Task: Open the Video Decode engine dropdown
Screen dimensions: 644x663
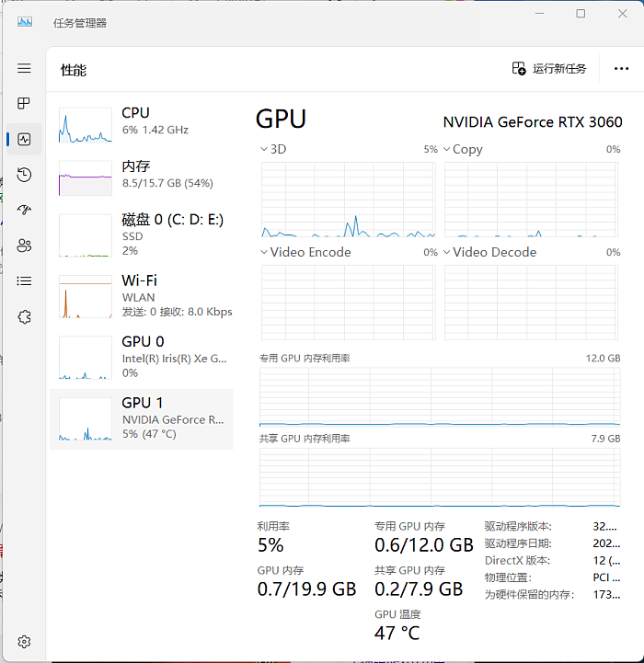Action: click(490, 253)
